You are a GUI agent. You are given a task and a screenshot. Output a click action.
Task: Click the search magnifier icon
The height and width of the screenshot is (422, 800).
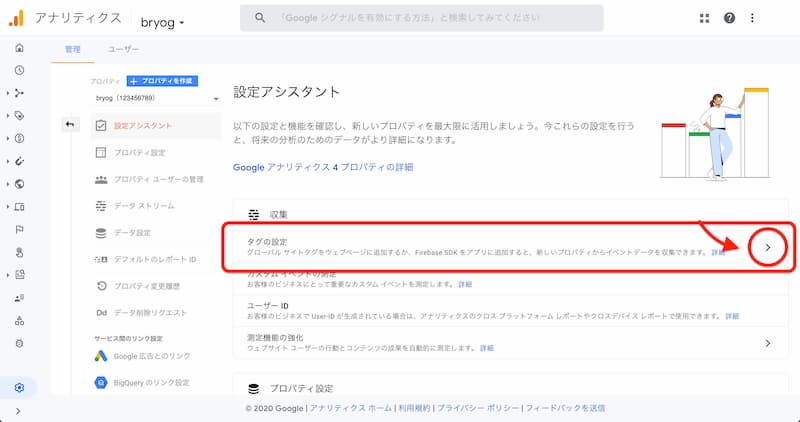[260, 18]
